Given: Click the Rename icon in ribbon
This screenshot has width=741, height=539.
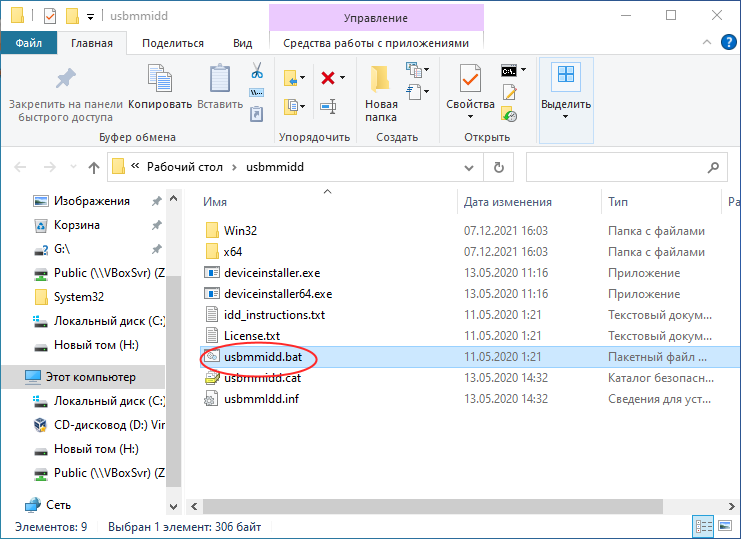Looking at the screenshot, I should click(x=328, y=106).
